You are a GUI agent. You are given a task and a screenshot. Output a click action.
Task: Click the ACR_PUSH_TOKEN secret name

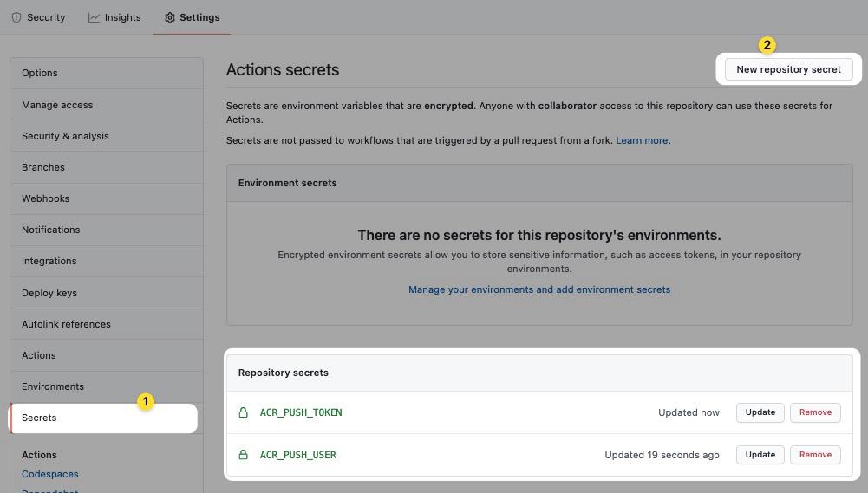pos(301,412)
